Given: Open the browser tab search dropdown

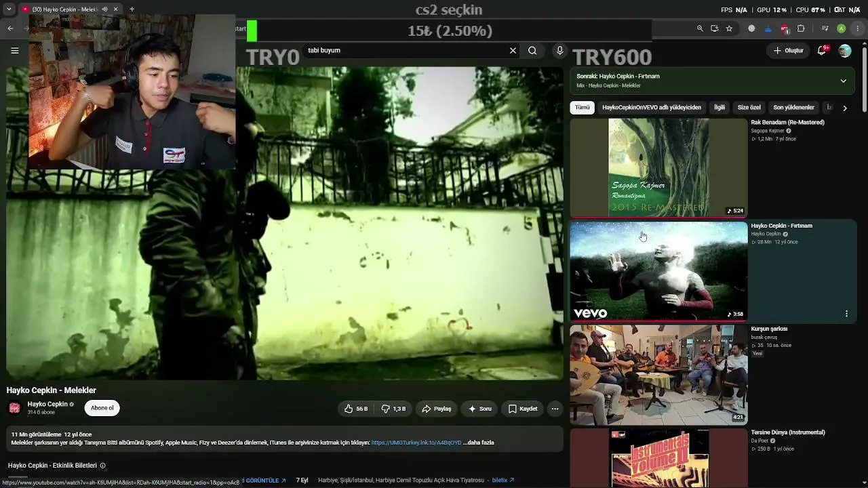Looking at the screenshot, I should pyautogui.click(x=9, y=9).
